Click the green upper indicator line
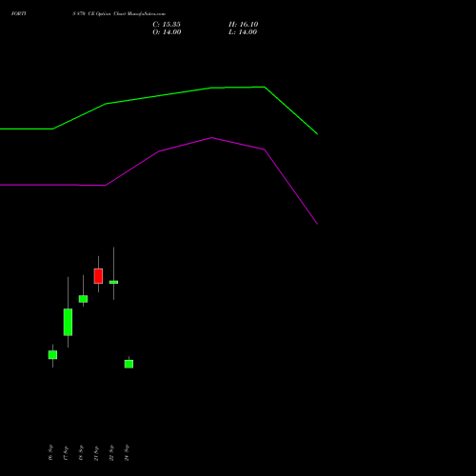 coord(159,95)
